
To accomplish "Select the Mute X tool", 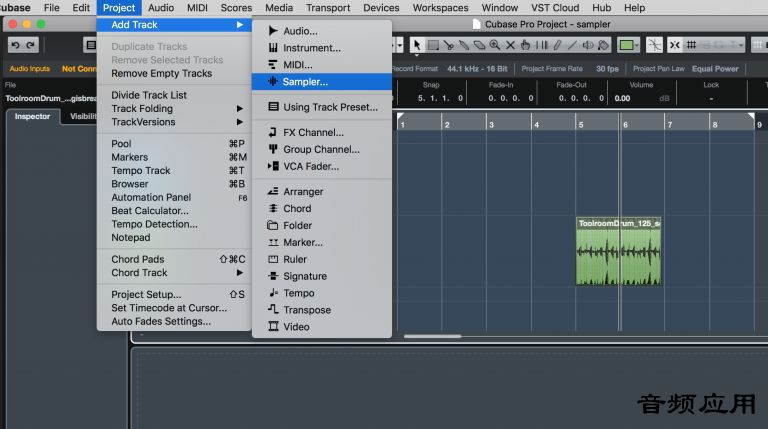I will pos(510,45).
